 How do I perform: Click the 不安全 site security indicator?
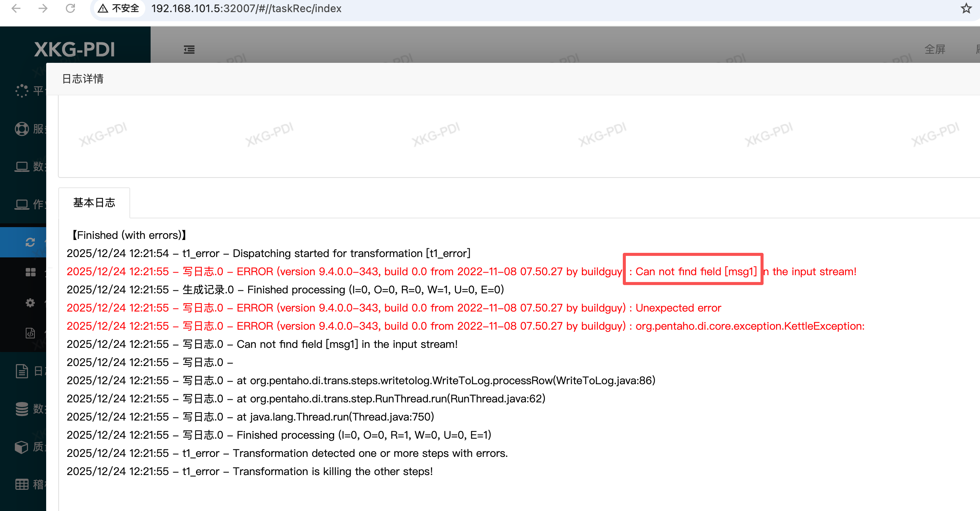[119, 8]
